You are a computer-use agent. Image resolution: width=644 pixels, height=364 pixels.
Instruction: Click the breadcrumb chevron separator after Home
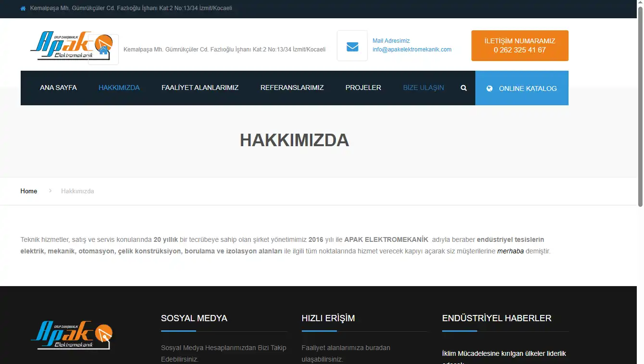(x=50, y=191)
